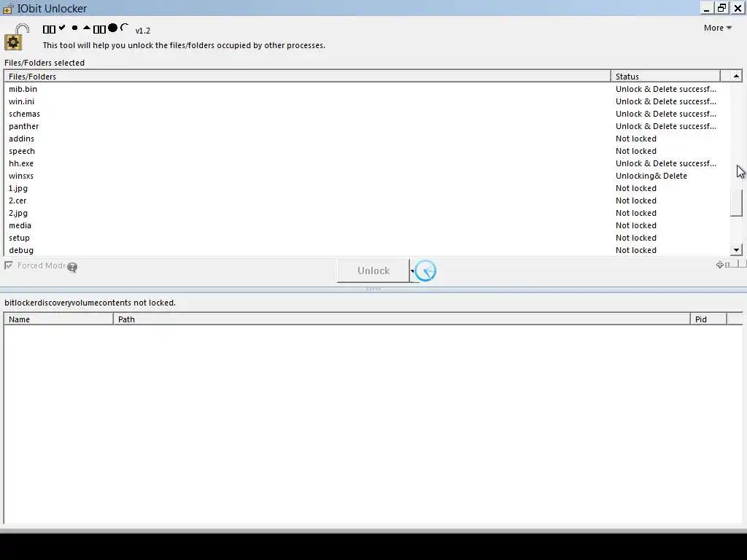747x560 pixels.
Task: Expand the Unlock button dropdown arrow
Action: 412,271
